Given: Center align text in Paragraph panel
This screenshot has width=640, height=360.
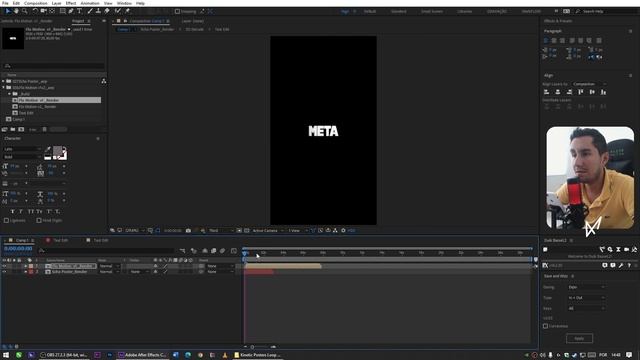Looking at the screenshot, I should pos(554,40).
